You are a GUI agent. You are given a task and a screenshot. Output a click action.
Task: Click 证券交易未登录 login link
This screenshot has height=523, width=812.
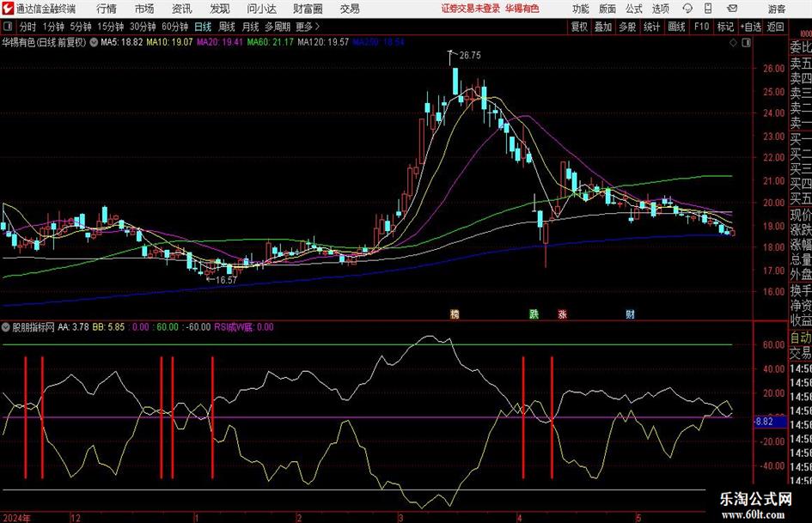point(470,9)
